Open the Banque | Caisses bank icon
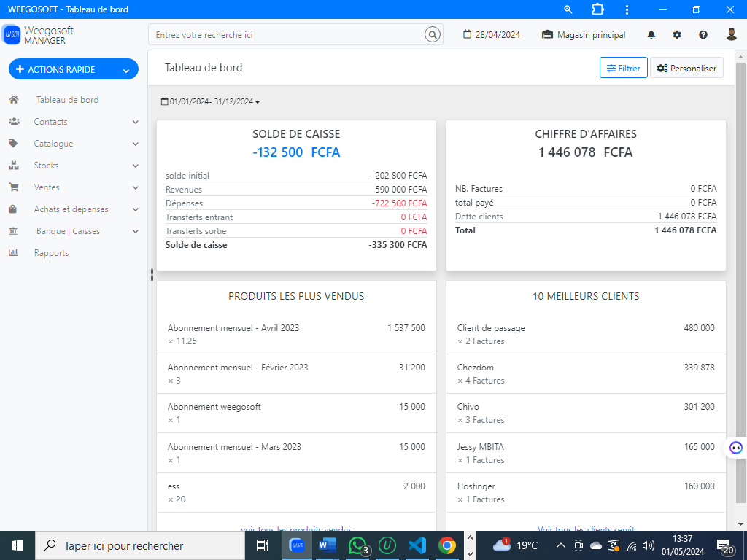The image size is (747, 560). (13, 231)
